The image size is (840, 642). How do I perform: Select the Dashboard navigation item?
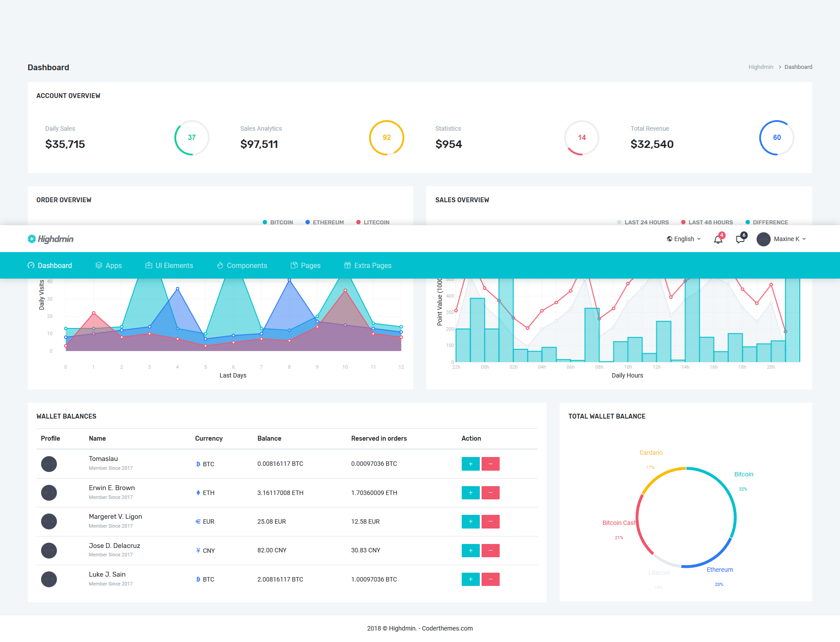[50, 265]
